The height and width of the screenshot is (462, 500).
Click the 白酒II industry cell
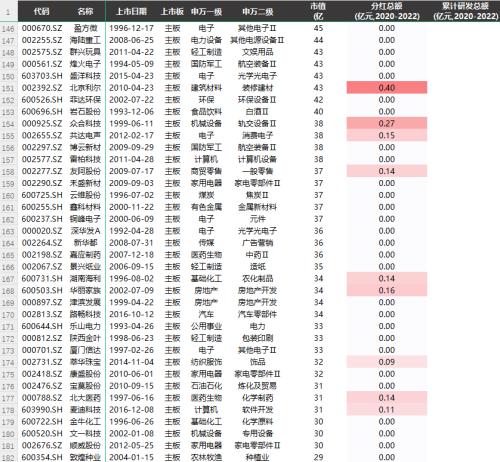[x=257, y=112]
